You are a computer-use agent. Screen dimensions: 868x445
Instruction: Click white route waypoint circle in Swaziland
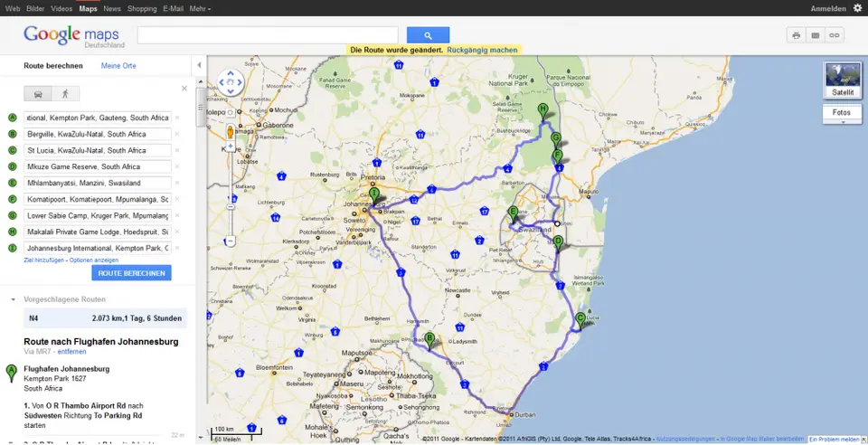(x=558, y=223)
